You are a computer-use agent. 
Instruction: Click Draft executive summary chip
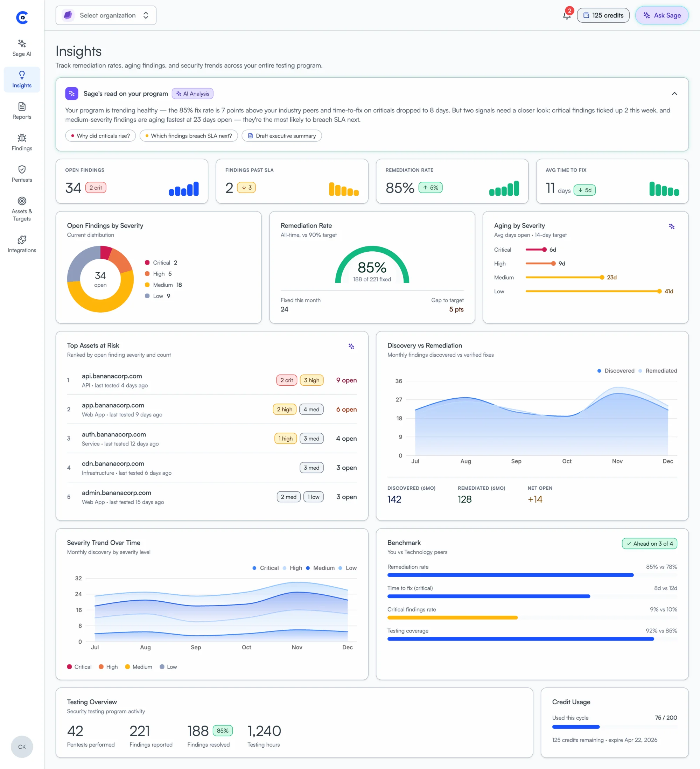point(281,136)
